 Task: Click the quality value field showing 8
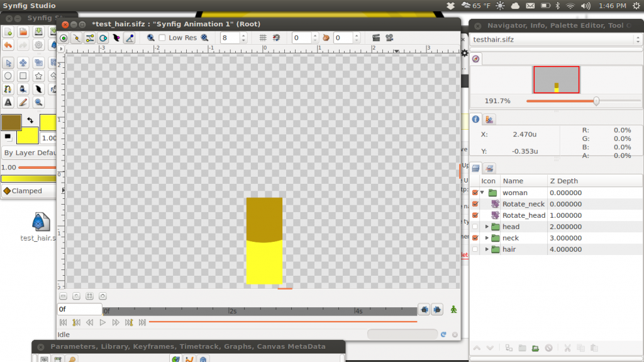pos(230,38)
